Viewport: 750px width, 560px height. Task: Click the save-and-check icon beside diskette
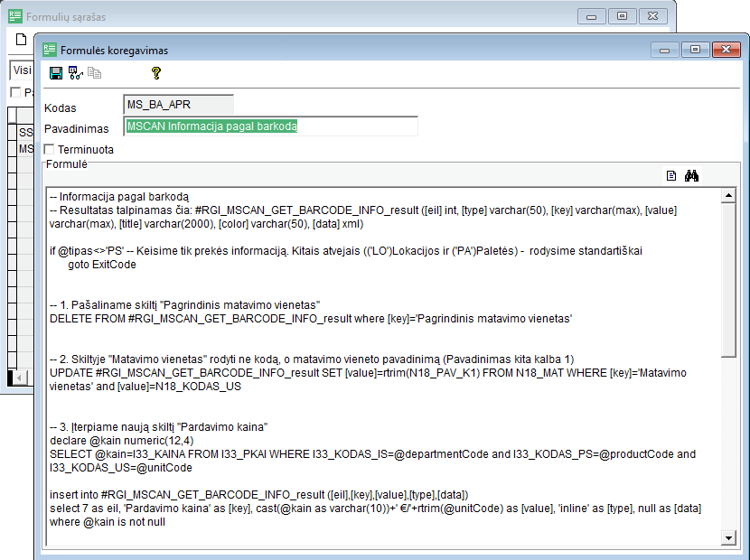[75, 73]
